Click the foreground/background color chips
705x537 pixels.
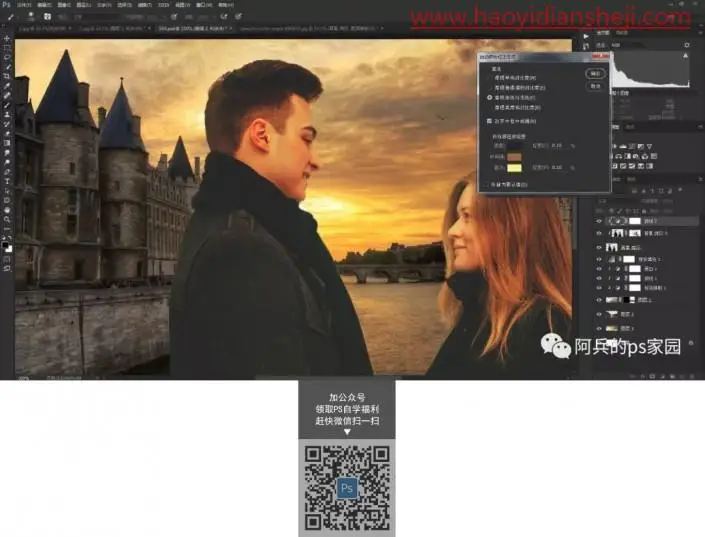(7, 247)
